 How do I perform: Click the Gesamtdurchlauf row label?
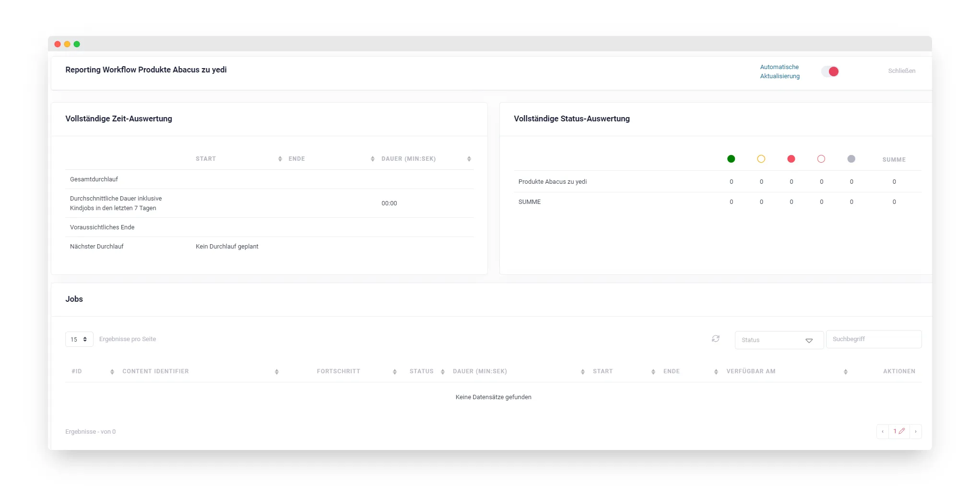(x=94, y=179)
